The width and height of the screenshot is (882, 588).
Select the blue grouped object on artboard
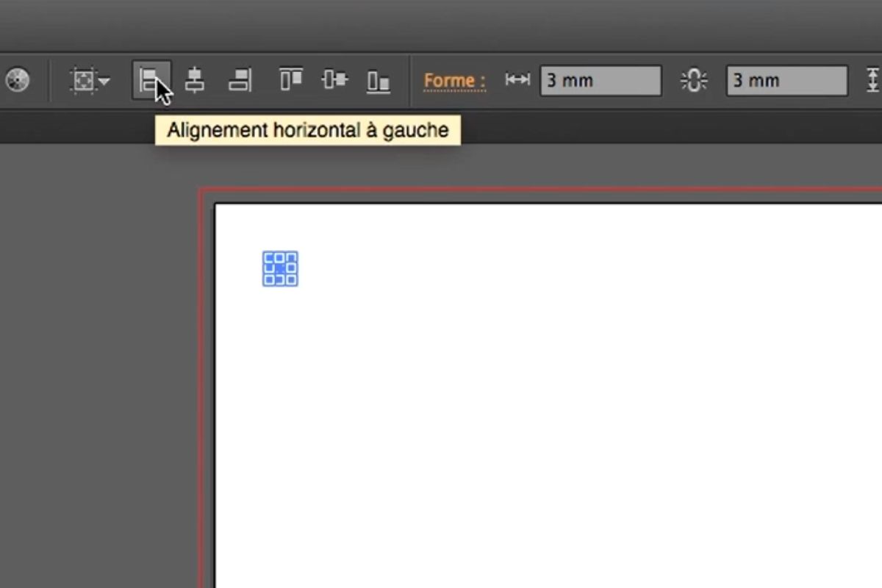coord(280,268)
